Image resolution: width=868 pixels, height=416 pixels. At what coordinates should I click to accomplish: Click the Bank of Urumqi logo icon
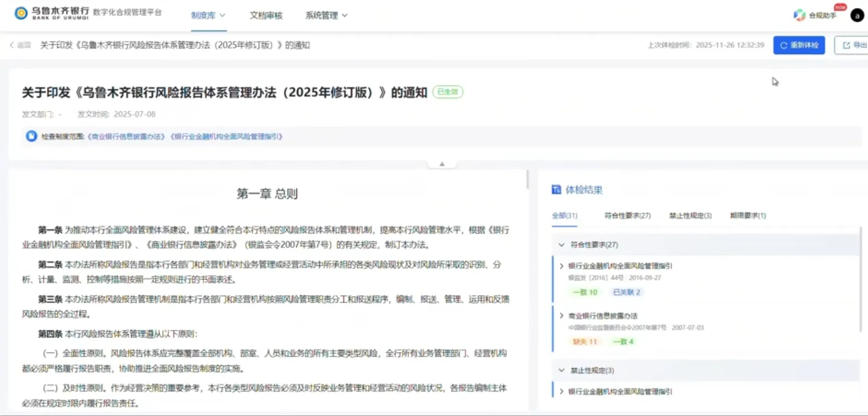21,13
